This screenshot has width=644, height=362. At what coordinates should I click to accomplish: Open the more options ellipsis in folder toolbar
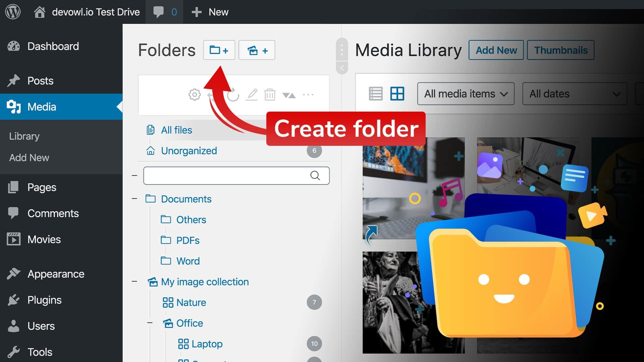point(308,95)
